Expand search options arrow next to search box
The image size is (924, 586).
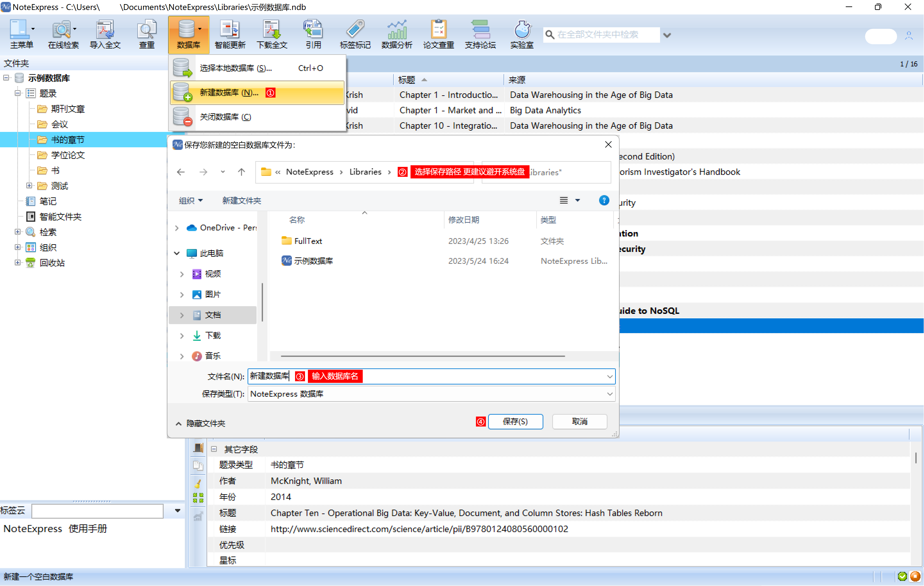coord(667,35)
